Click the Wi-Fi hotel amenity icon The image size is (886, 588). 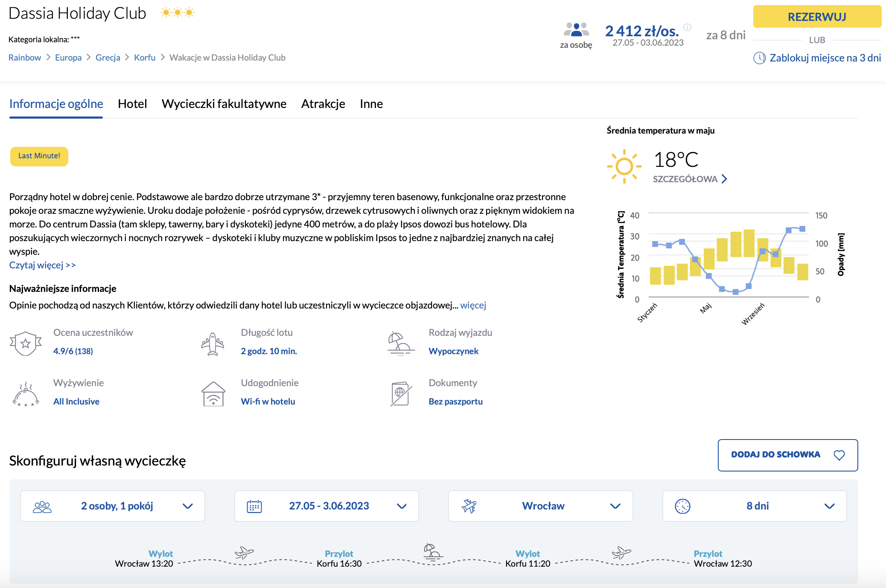(x=213, y=394)
